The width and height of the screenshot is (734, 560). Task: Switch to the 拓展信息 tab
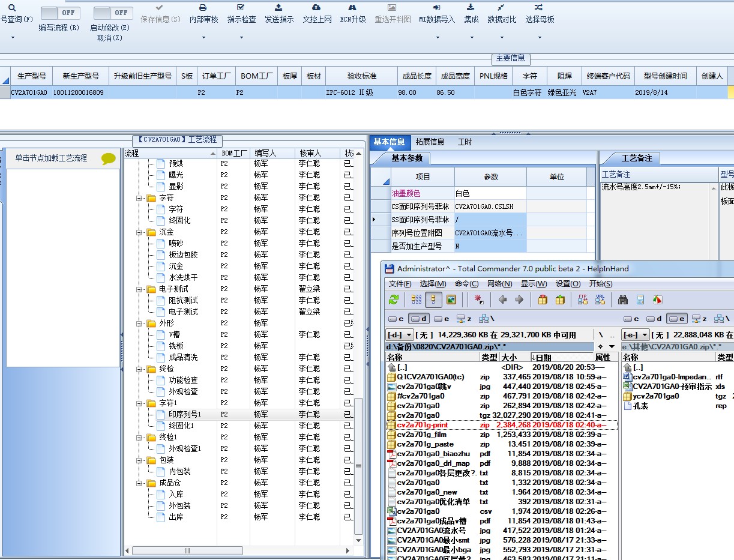click(430, 142)
